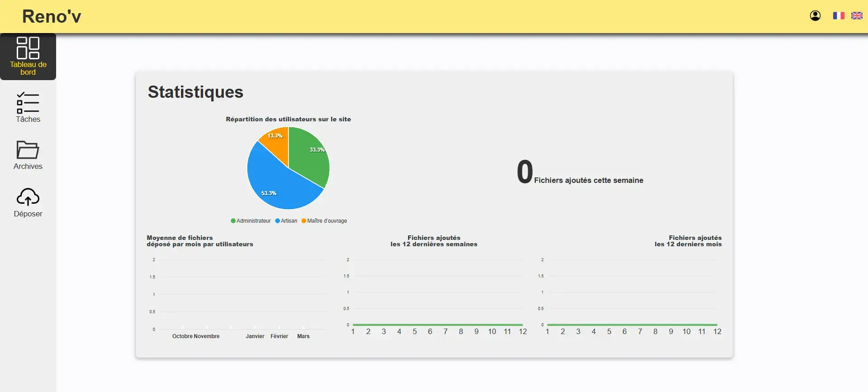Toggle Artisan legend entry in pie chart
The height and width of the screenshot is (392, 868).
point(286,221)
